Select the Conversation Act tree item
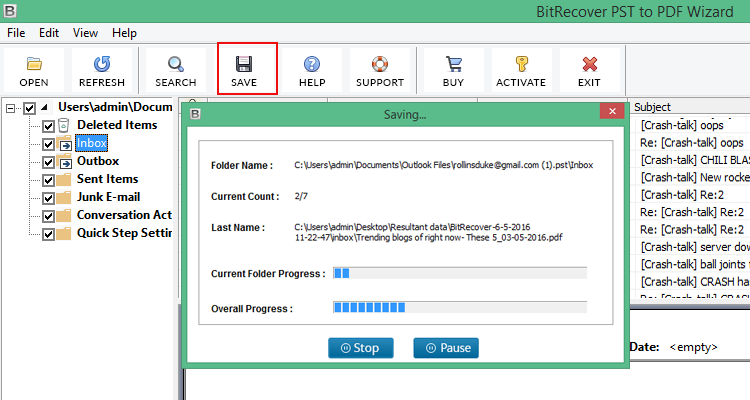This screenshot has width=750, height=400. coord(124,215)
